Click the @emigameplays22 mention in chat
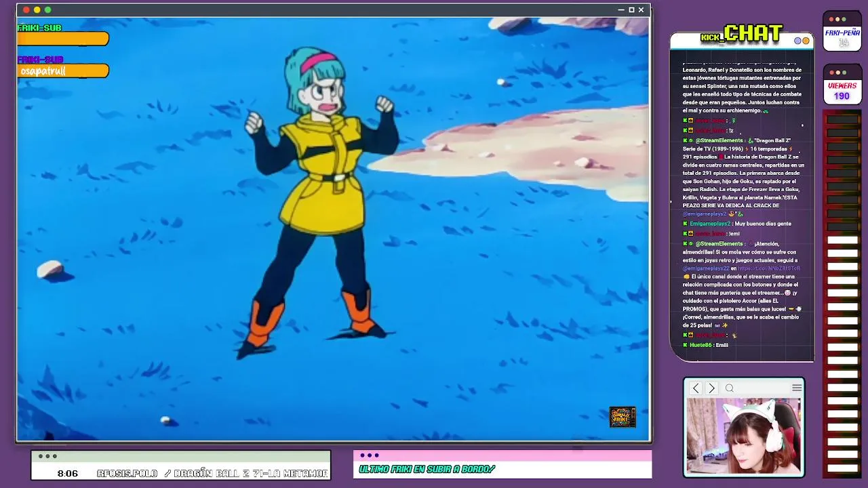868x488 pixels. pyautogui.click(x=706, y=268)
